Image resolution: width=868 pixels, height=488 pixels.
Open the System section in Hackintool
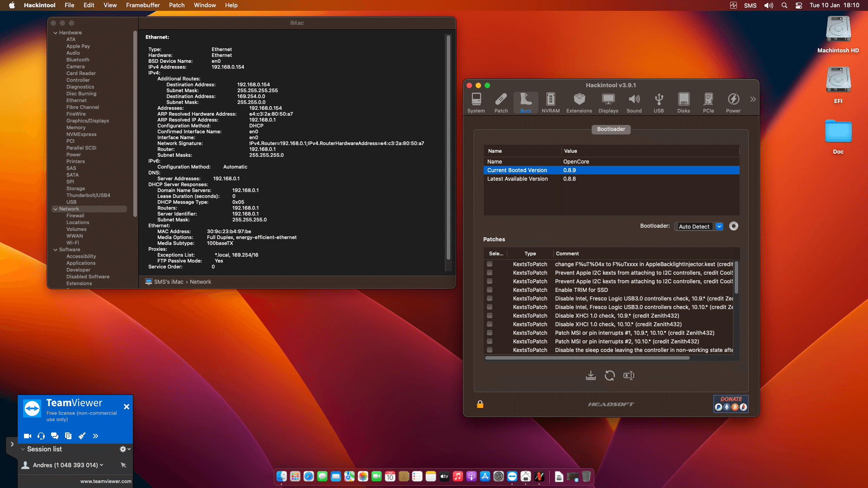(476, 102)
